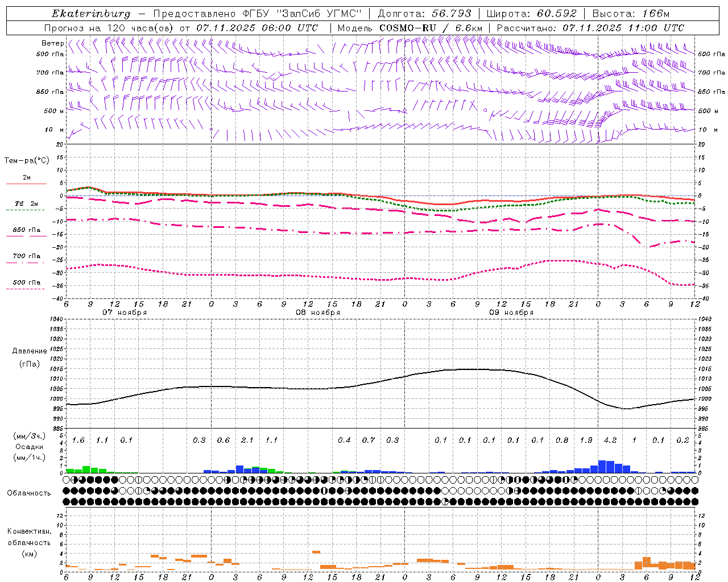Image resolution: width=728 pixels, height=582 pixels.
Task: Click the '0.7' precipitation value
Action: pyautogui.click(x=369, y=440)
